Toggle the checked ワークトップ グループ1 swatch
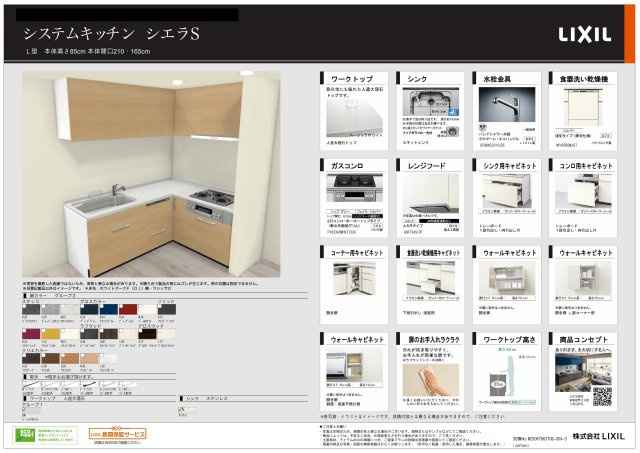This screenshot has height=453, width=640. [x=31, y=410]
